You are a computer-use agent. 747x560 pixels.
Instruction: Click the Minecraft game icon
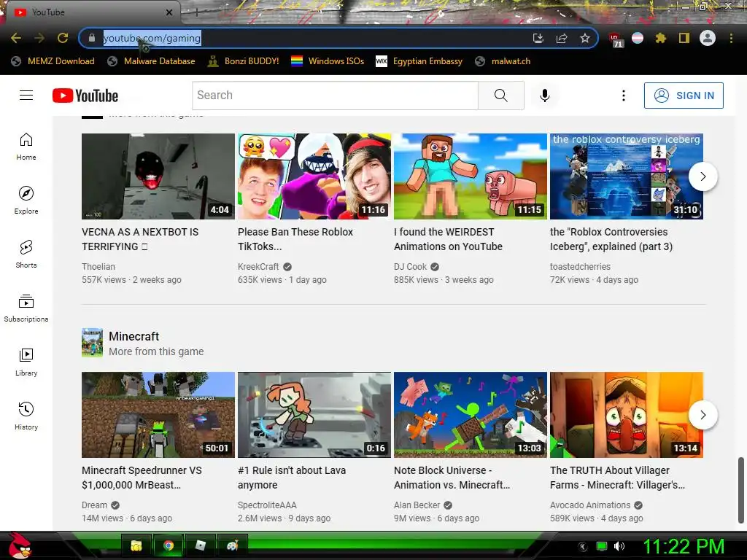pyautogui.click(x=93, y=343)
